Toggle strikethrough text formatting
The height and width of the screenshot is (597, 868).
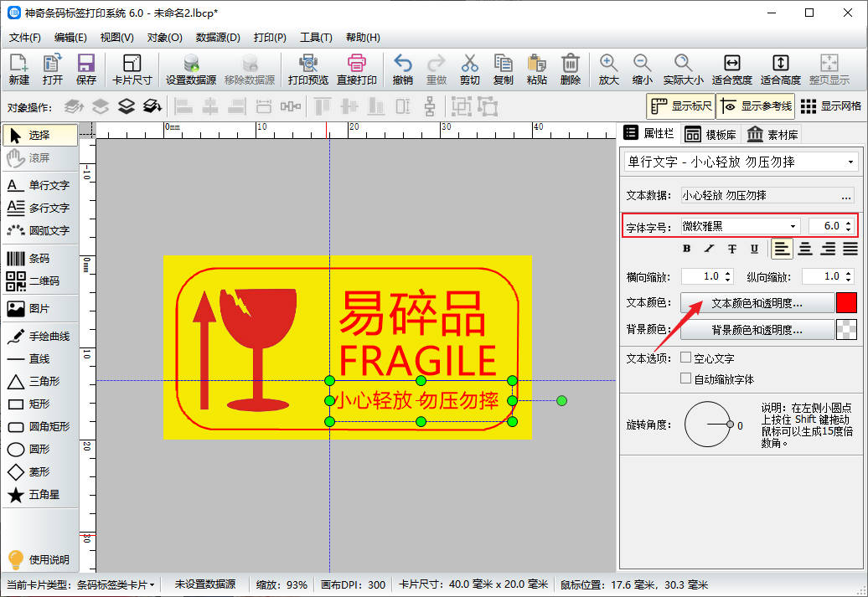(x=731, y=249)
